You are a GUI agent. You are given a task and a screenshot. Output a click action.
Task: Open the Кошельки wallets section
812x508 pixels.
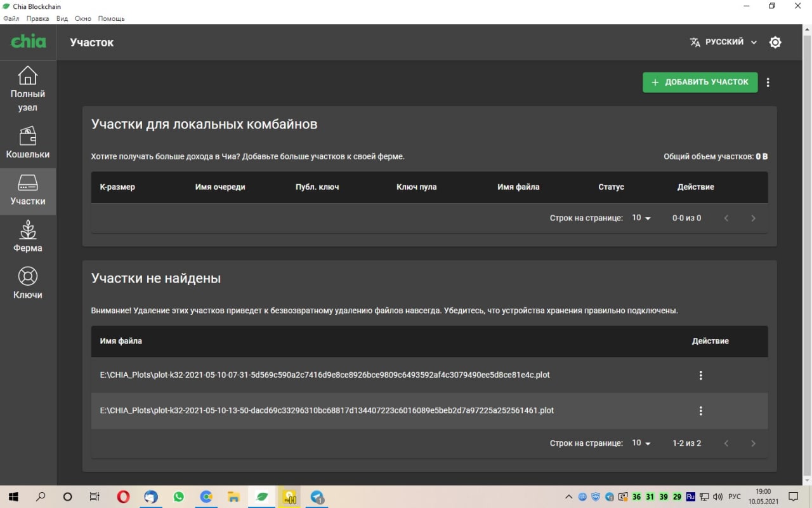(x=28, y=143)
